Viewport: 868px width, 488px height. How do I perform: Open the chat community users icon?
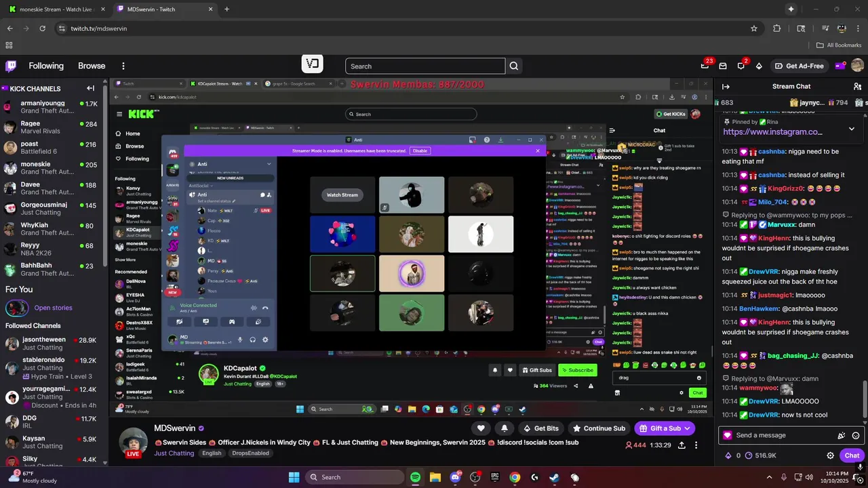[856, 86]
